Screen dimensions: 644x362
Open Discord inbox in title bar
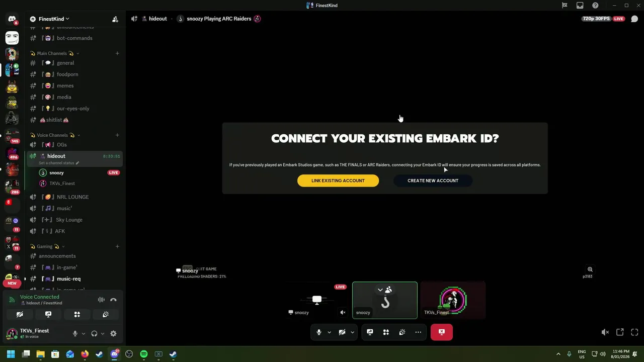pos(580,6)
